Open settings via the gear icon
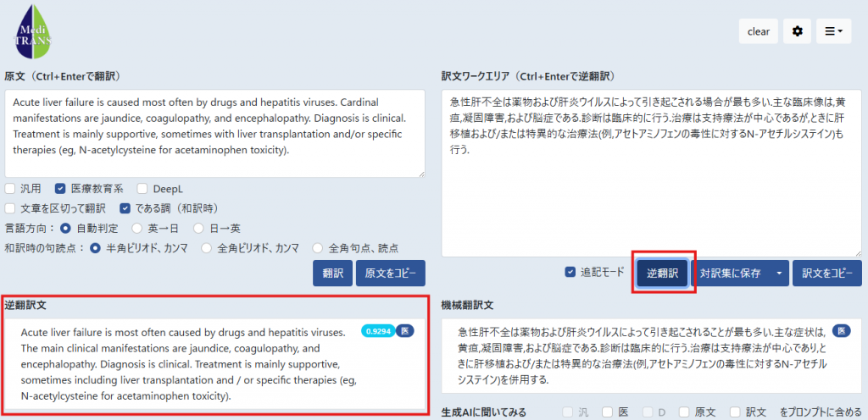 click(797, 31)
